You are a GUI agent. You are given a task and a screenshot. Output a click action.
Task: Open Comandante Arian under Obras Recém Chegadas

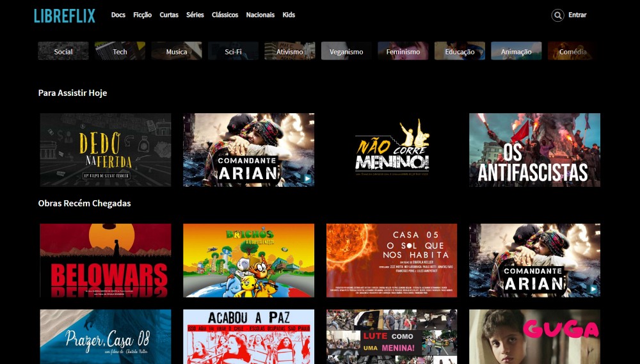[x=534, y=260]
